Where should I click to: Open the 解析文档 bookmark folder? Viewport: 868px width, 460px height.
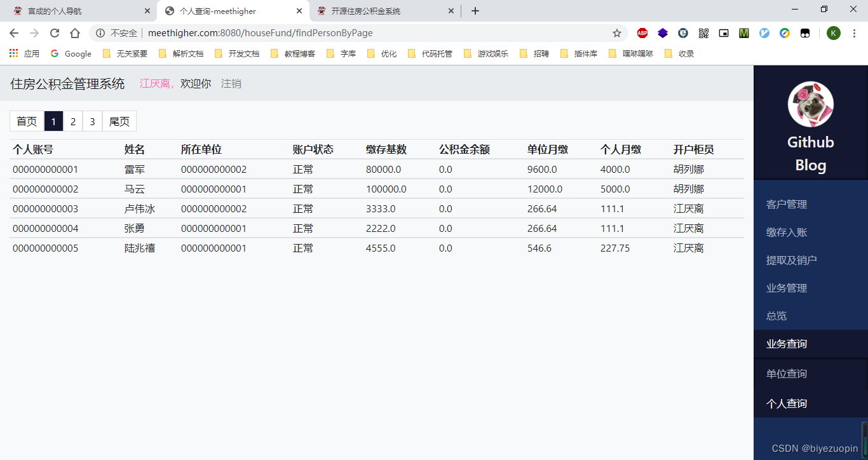[x=181, y=53]
